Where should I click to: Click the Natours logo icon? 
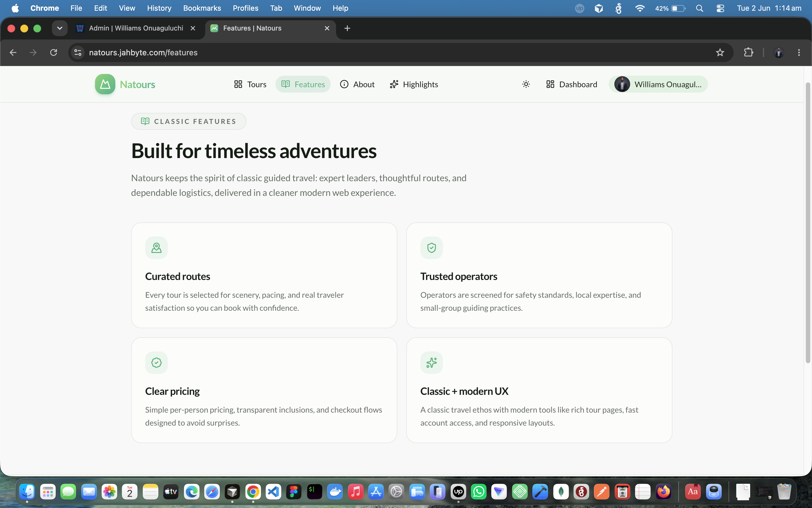105,84
